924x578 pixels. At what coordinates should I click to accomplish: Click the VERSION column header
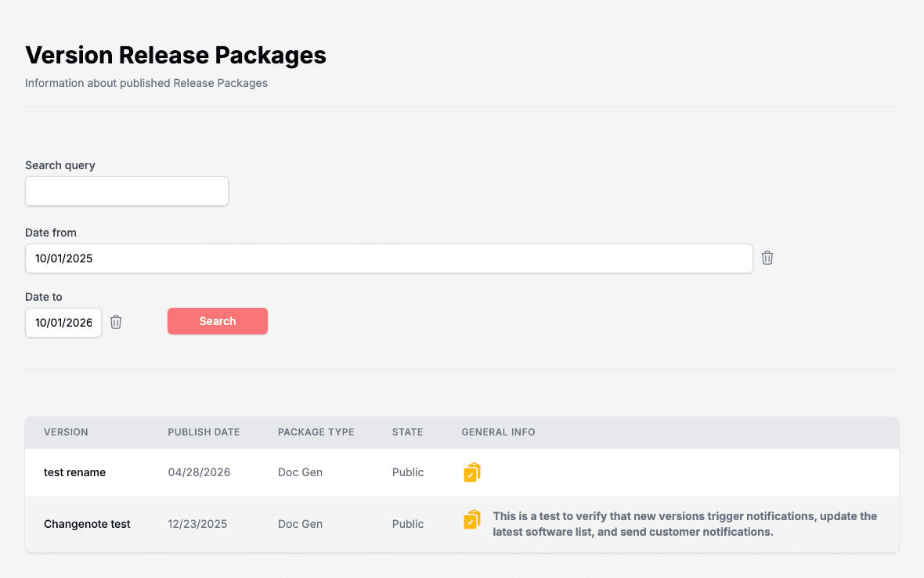click(x=66, y=432)
